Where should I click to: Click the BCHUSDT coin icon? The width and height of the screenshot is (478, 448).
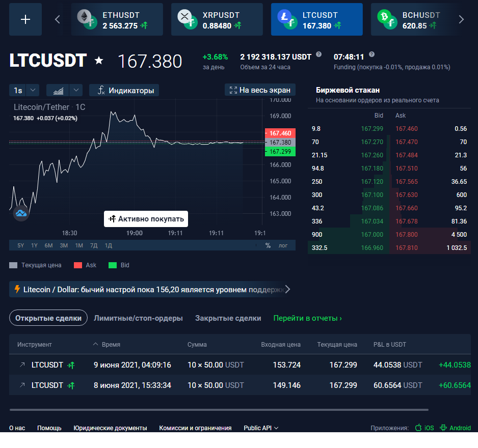[387, 19]
